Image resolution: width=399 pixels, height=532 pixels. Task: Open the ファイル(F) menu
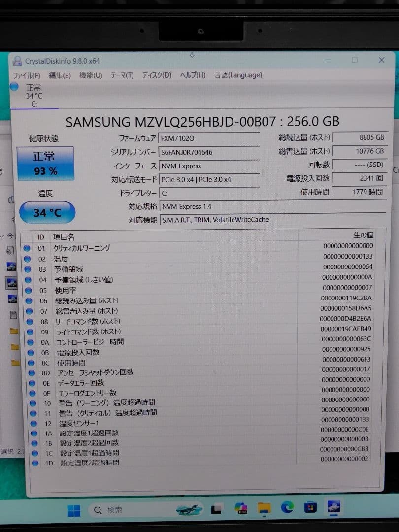pos(27,75)
